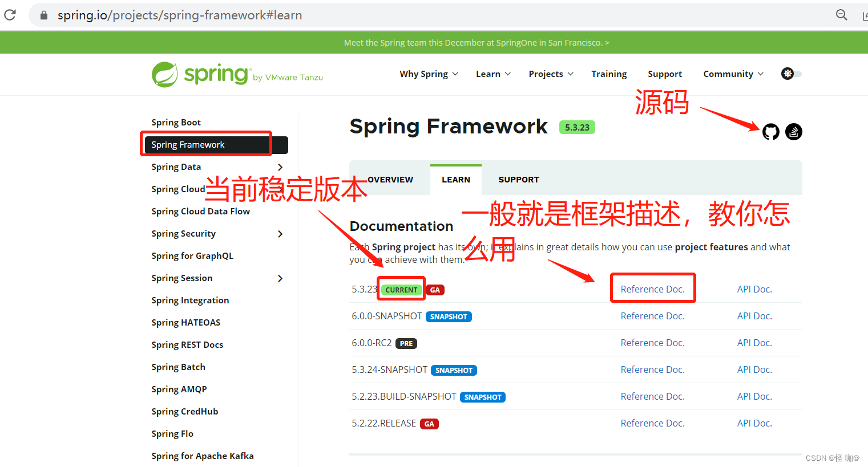Open API Doc. for 6.0.0-RC2
868x467 pixels.
coord(754,343)
